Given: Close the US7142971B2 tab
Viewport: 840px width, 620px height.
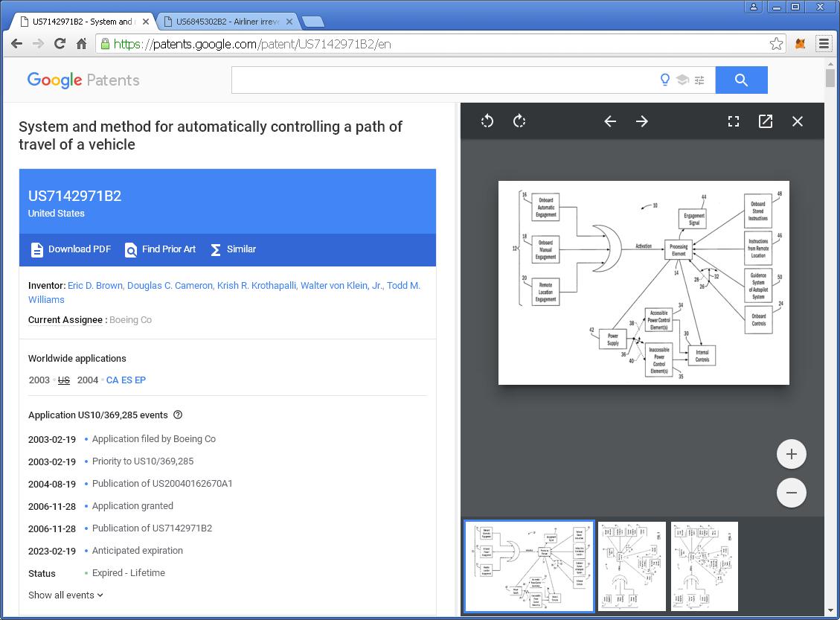Looking at the screenshot, I should 146,22.
